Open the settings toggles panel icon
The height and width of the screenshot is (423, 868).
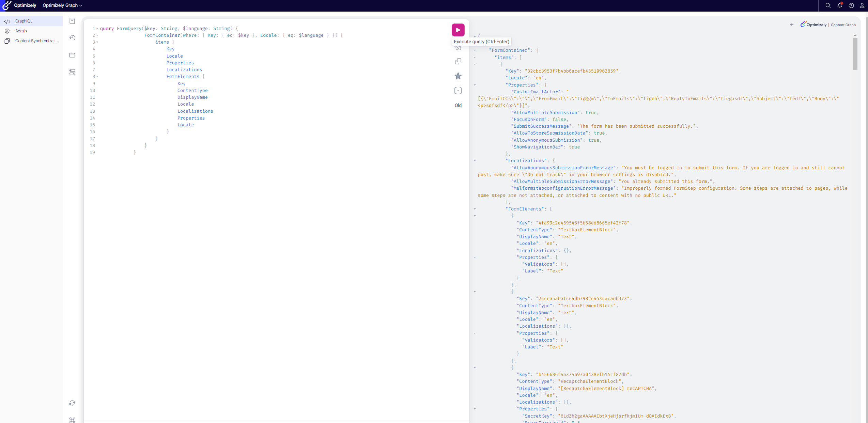point(72,72)
